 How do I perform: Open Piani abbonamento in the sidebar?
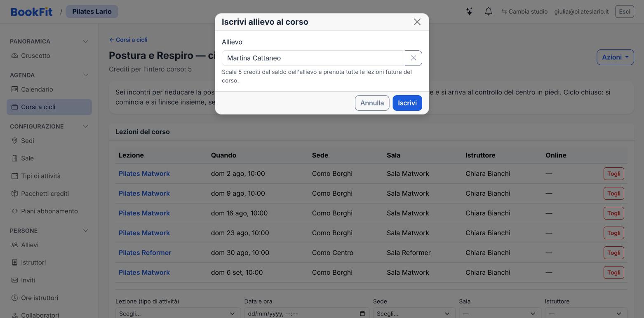49,211
